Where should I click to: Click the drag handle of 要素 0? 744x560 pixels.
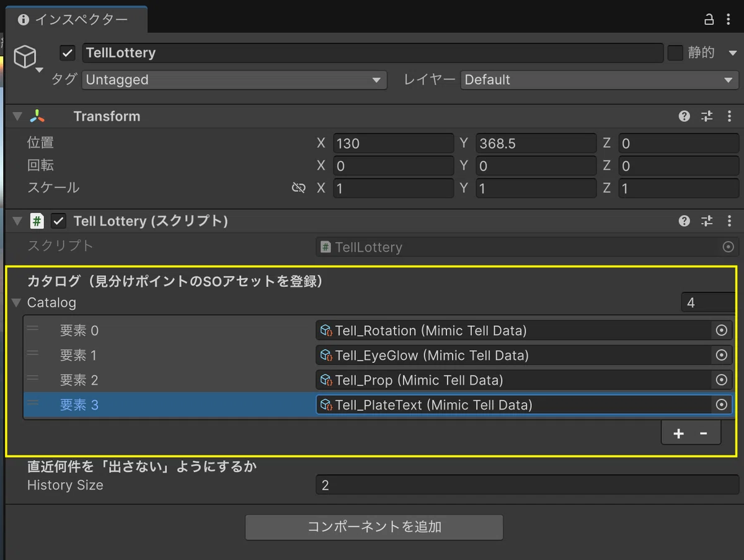coord(33,328)
